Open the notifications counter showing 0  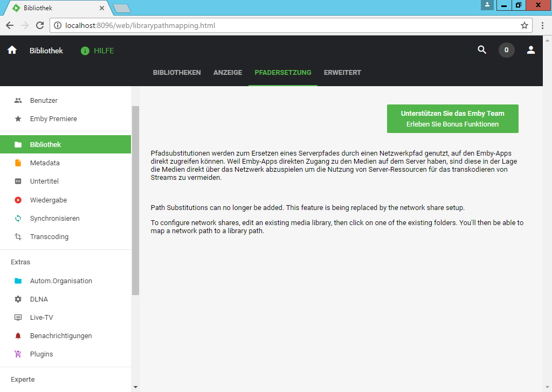[x=506, y=50]
